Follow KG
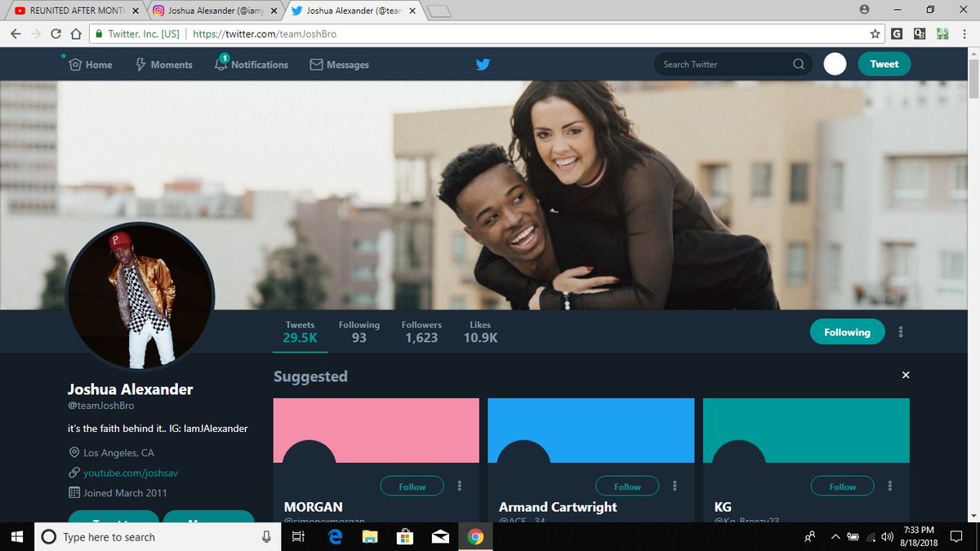The image size is (980, 551). [x=842, y=487]
